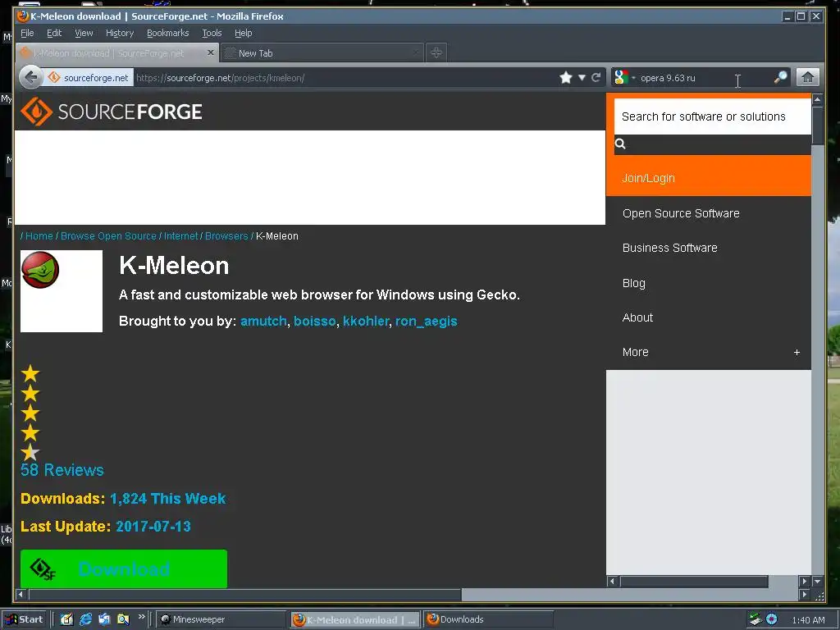
Task: Switch to the New Tab tab
Action: (322, 53)
